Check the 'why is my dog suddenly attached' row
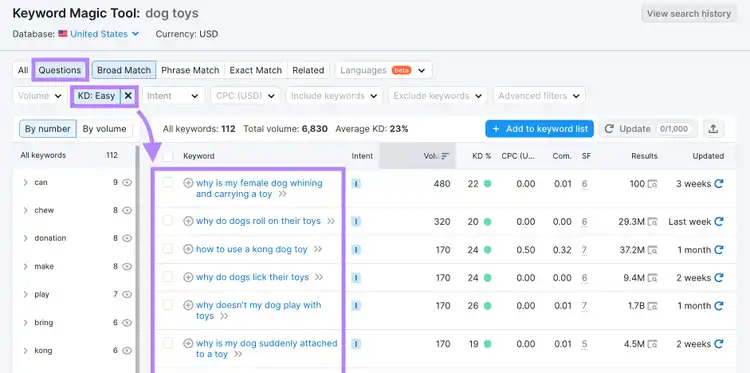This screenshot has width=750, height=373. coord(167,342)
